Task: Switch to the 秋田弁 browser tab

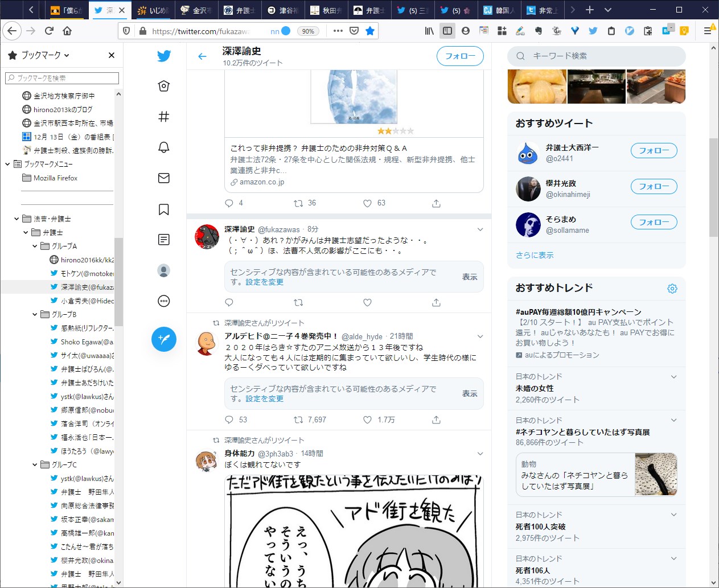Action: tap(326, 10)
